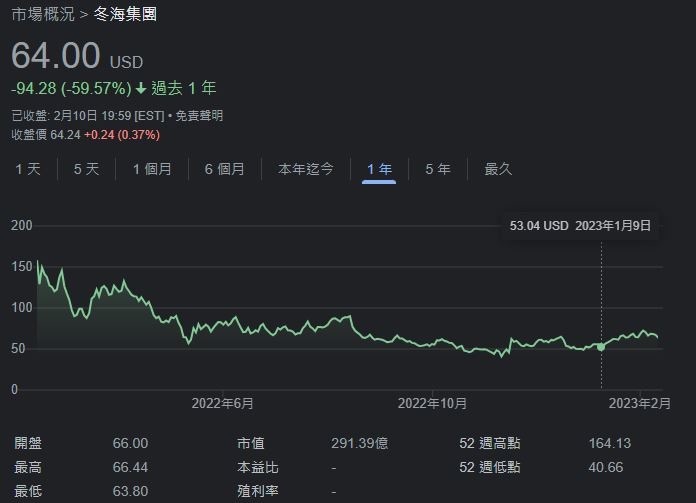
Task: Click the 53.04 USD tooltip label
Action: [x=539, y=226]
